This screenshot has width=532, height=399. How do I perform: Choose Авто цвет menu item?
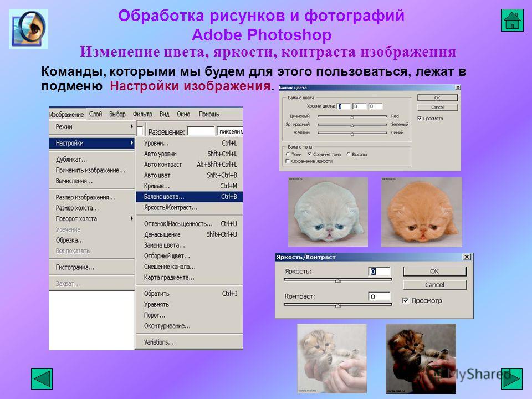(190, 176)
